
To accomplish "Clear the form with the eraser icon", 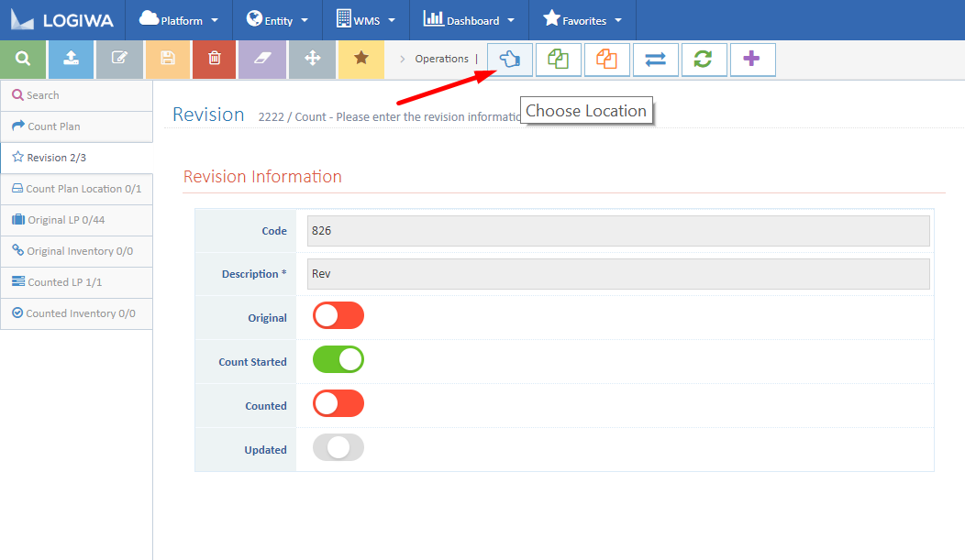I will [262, 59].
